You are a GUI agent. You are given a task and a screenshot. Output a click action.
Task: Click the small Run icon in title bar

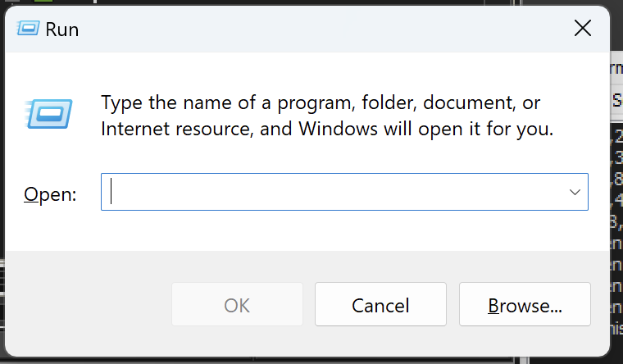[29, 29]
